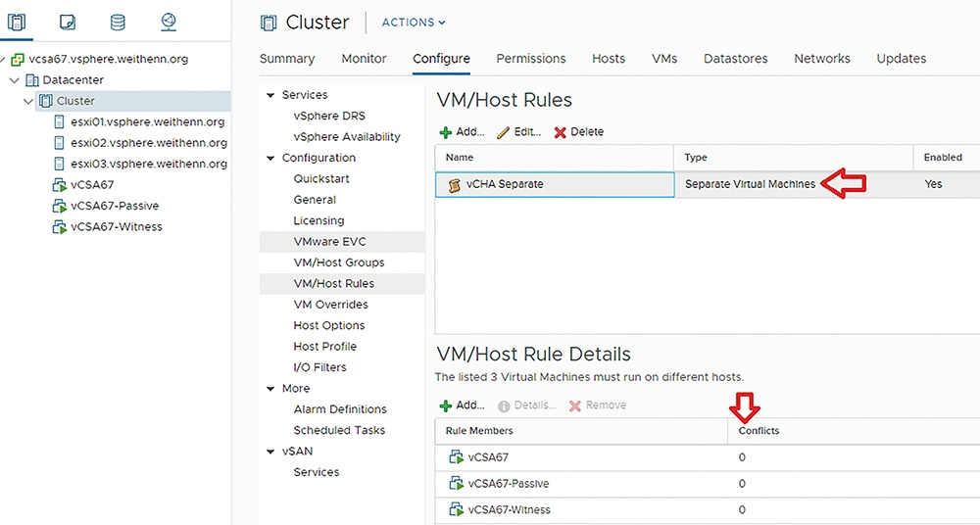980x525 pixels.
Task: Open the ACTIONS dropdown menu
Action: tap(414, 23)
